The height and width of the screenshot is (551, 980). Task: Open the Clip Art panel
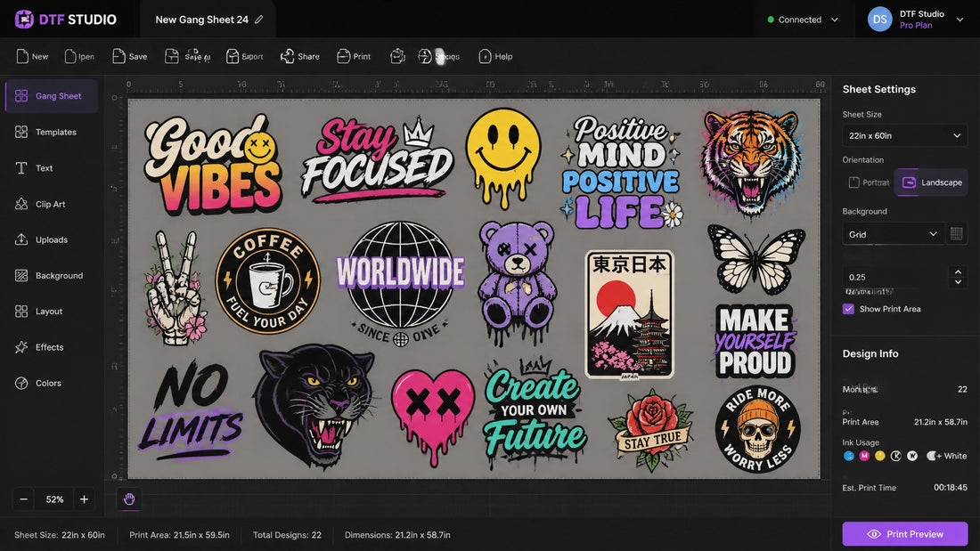click(x=52, y=204)
